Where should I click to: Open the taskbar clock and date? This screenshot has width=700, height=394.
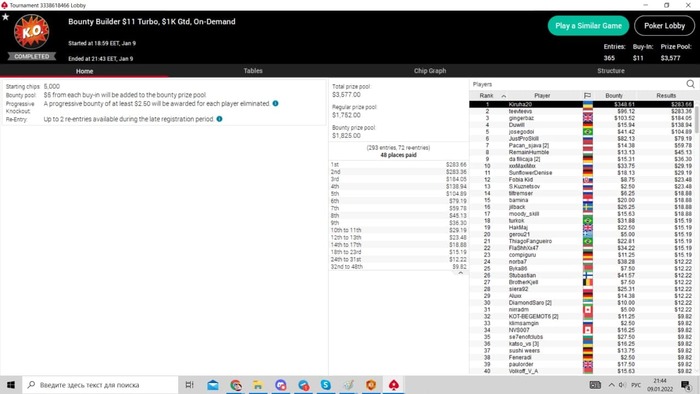click(660, 385)
